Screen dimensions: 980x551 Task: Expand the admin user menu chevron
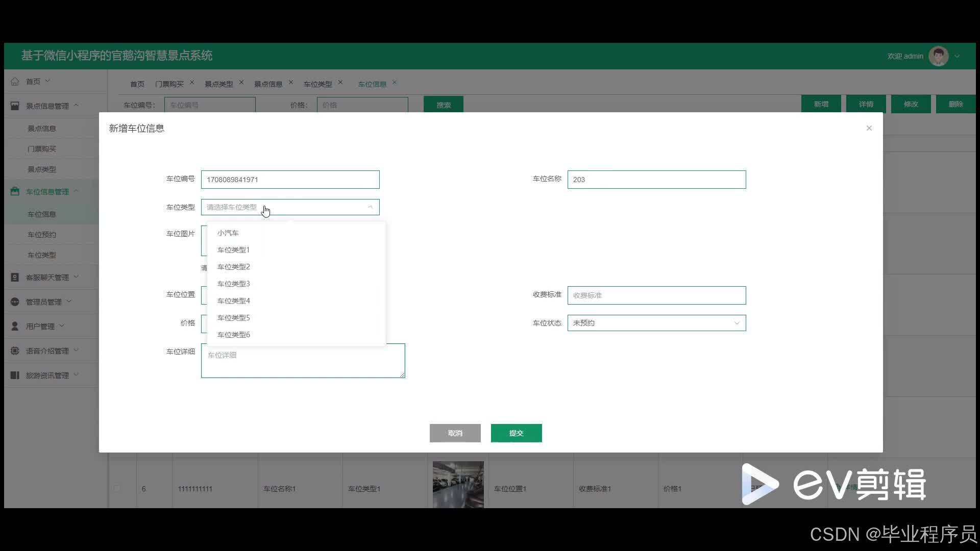[957, 56]
